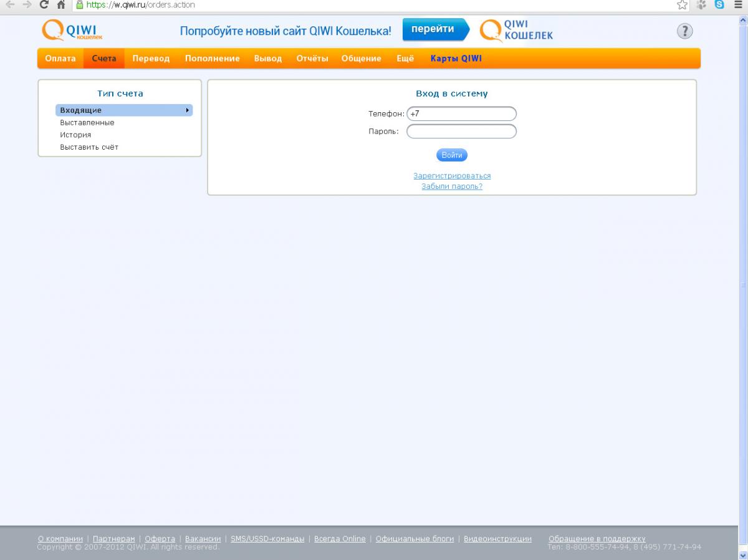Click the SMS/USSD-команды footer link
Screen dimensions: 748x560
click(267, 539)
